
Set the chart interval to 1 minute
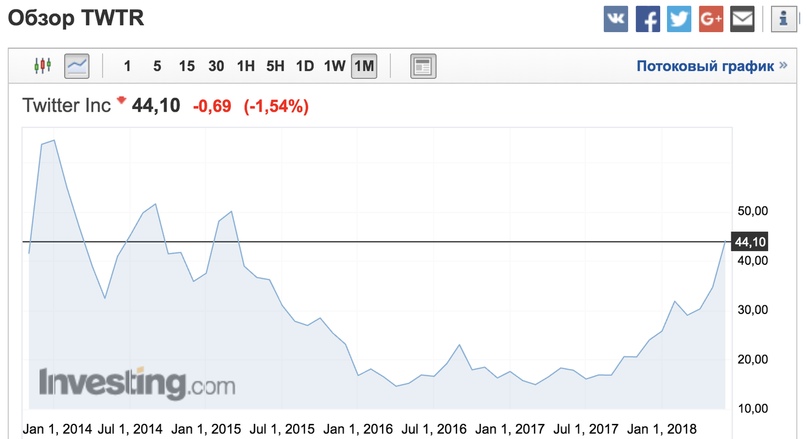coord(127,66)
